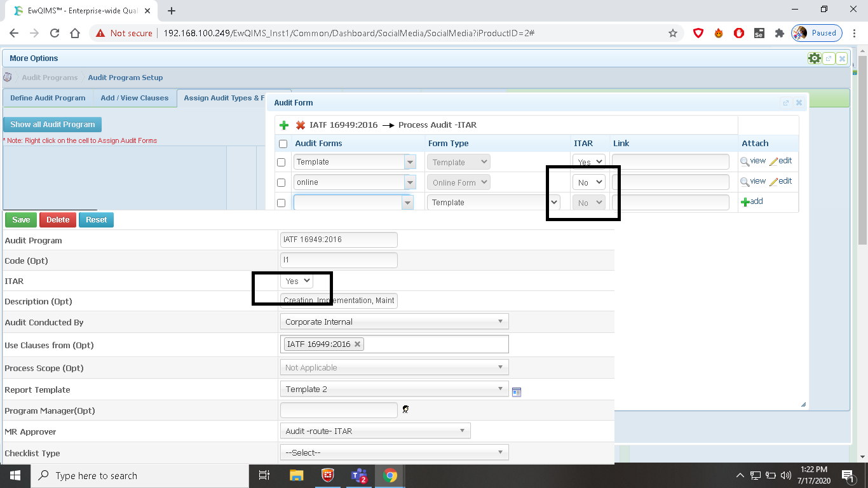Image resolution: width=868 pixels, height=488 pixels.
Task: Click the Code input field
Action: pyautogui.click(x=339, y=260)
